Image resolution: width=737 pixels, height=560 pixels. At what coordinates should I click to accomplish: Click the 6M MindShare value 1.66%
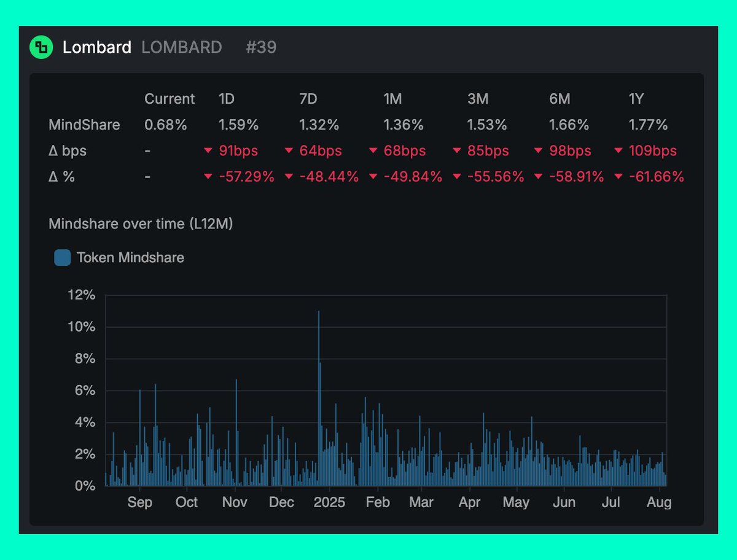(x=569, y=125)
